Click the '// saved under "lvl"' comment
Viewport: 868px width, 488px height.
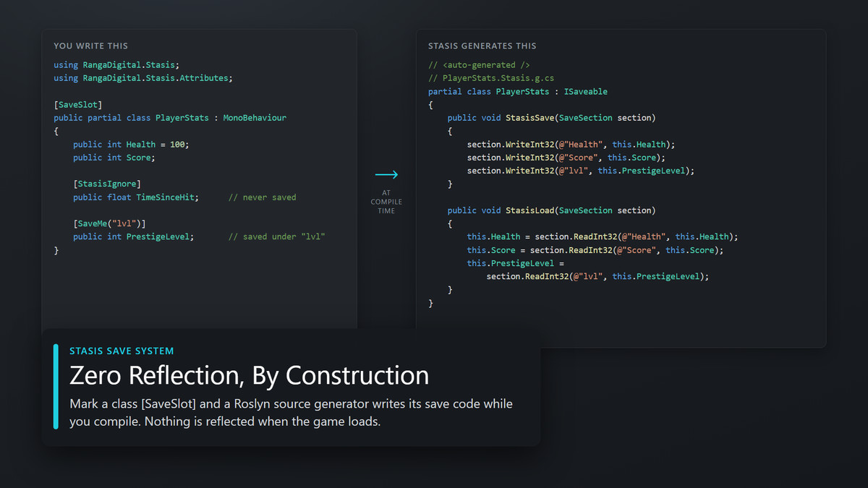pyautogui.click(x=276, y=236)
